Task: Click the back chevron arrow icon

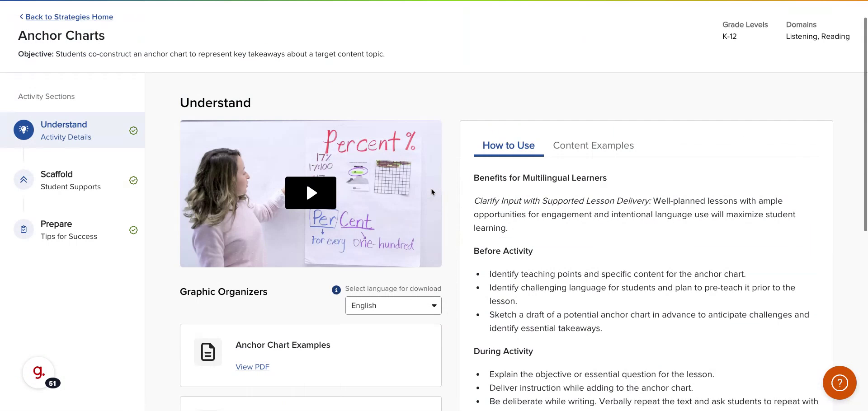Action: tap(21, 17)
